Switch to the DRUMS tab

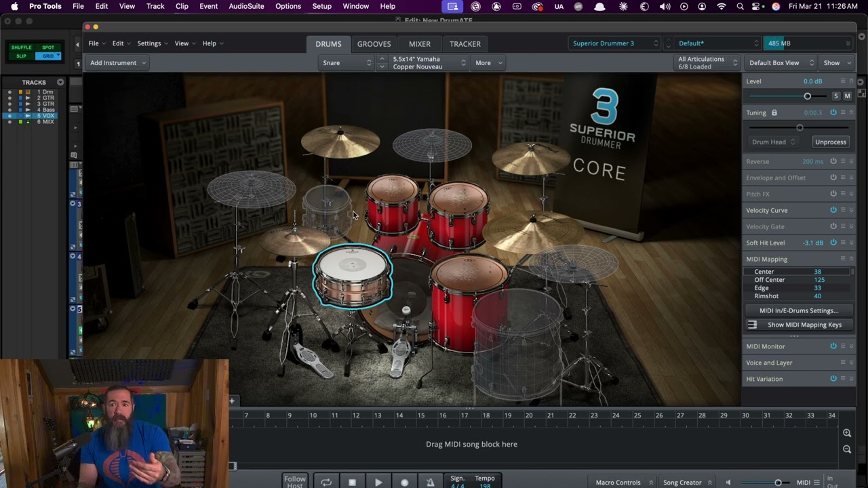pyautogui.click(x=328, y=43)
